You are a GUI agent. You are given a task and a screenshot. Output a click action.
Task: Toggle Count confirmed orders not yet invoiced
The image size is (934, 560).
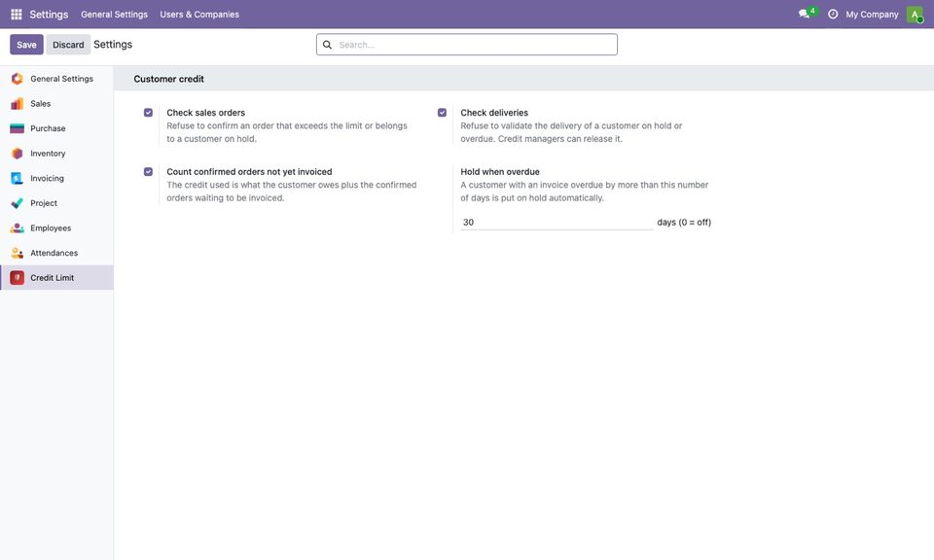(148, 171)
